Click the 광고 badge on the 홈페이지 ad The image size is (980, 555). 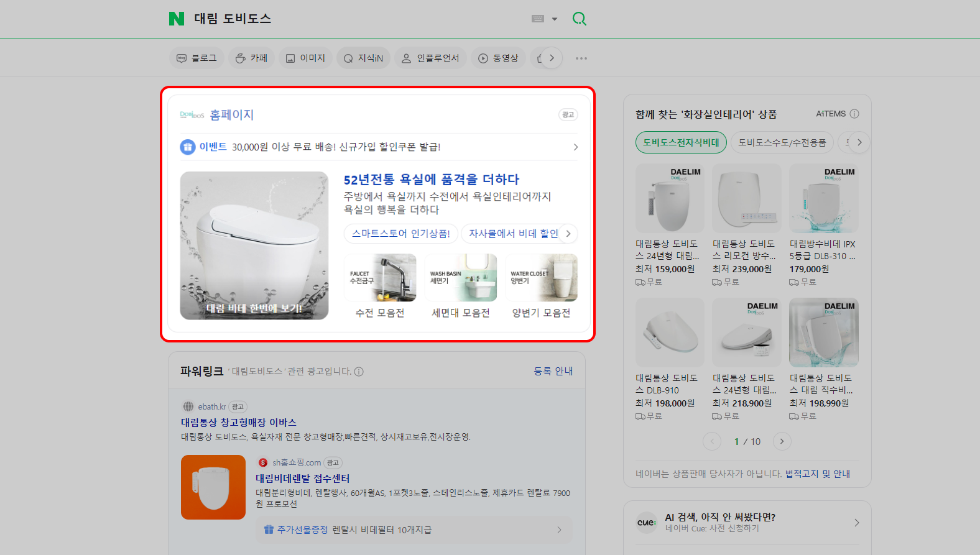(568, 115)
